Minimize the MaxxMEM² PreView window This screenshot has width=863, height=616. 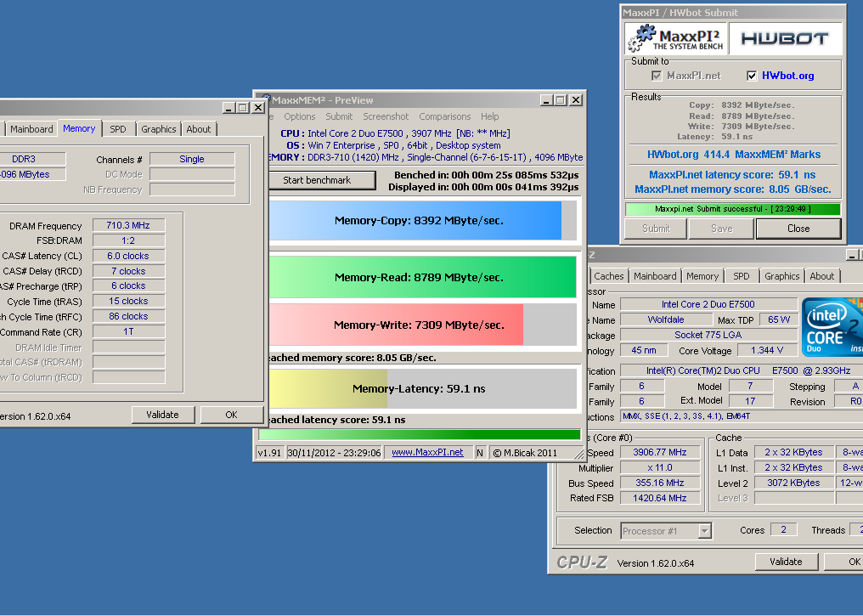(x=546, y=100)
